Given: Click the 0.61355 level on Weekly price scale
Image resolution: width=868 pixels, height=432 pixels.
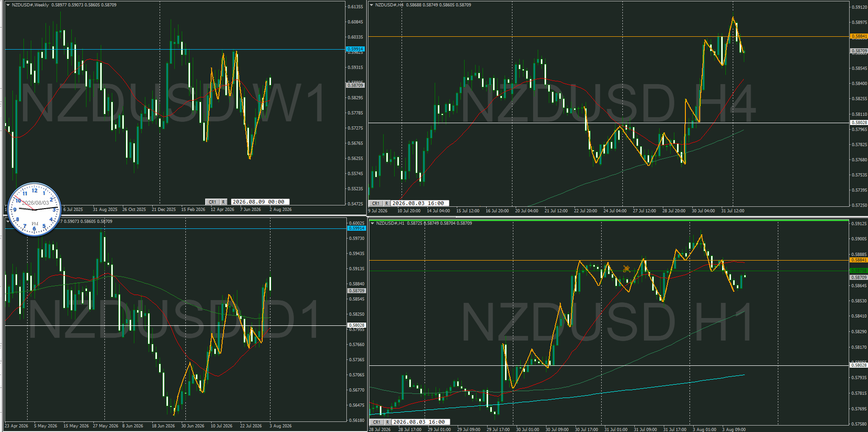Looking at the screenshot, I should [355, 7].
